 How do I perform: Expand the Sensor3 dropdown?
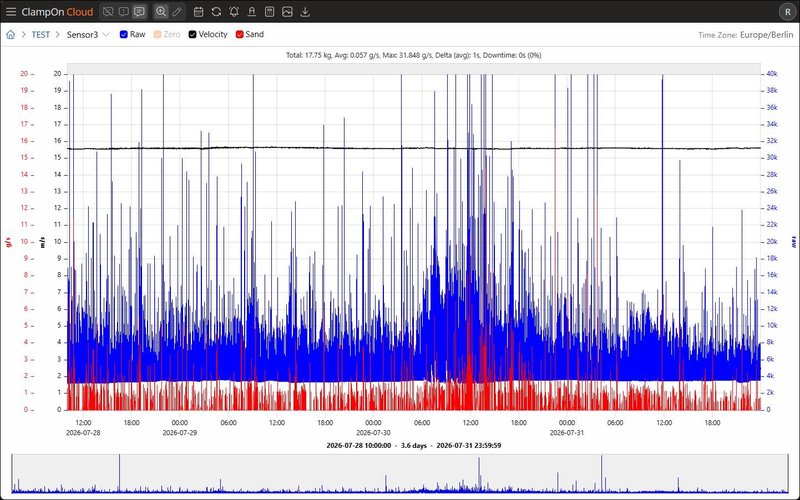88,35
